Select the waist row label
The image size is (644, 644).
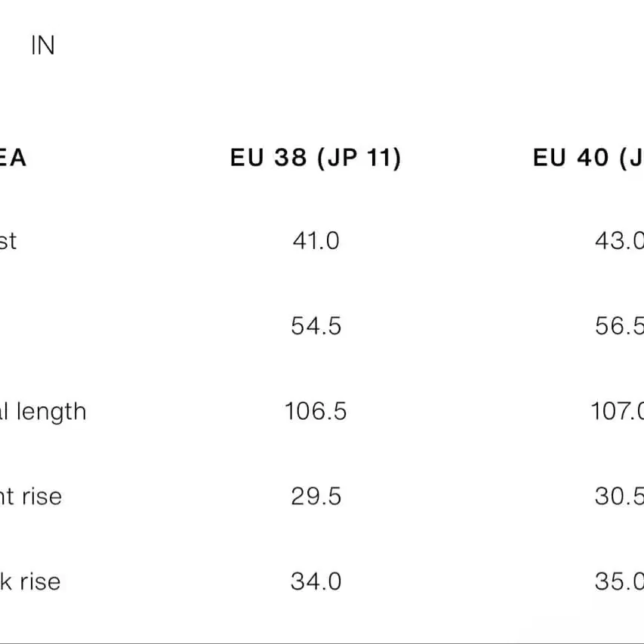coord(8,241)
